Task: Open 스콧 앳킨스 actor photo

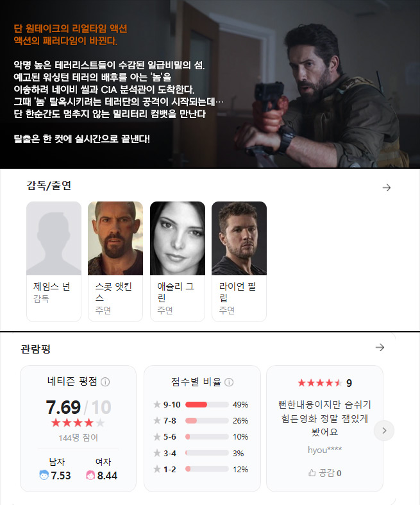Action: pos(115,238)
